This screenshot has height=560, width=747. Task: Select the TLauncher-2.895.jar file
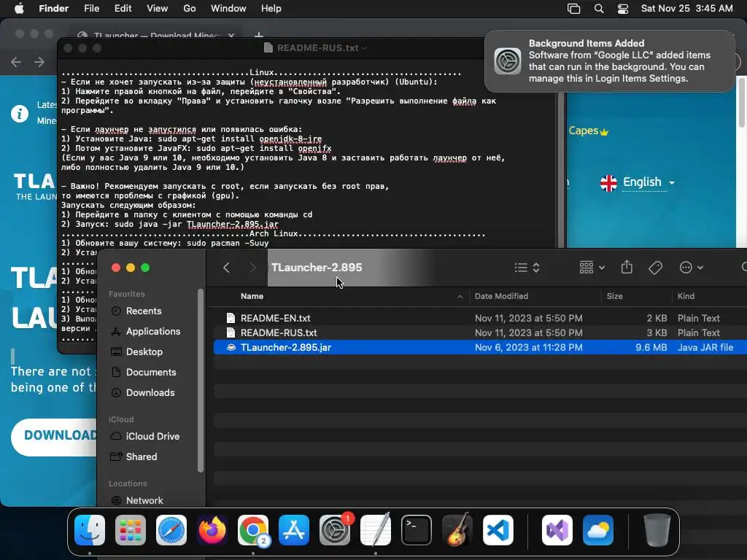click(480, 348)
